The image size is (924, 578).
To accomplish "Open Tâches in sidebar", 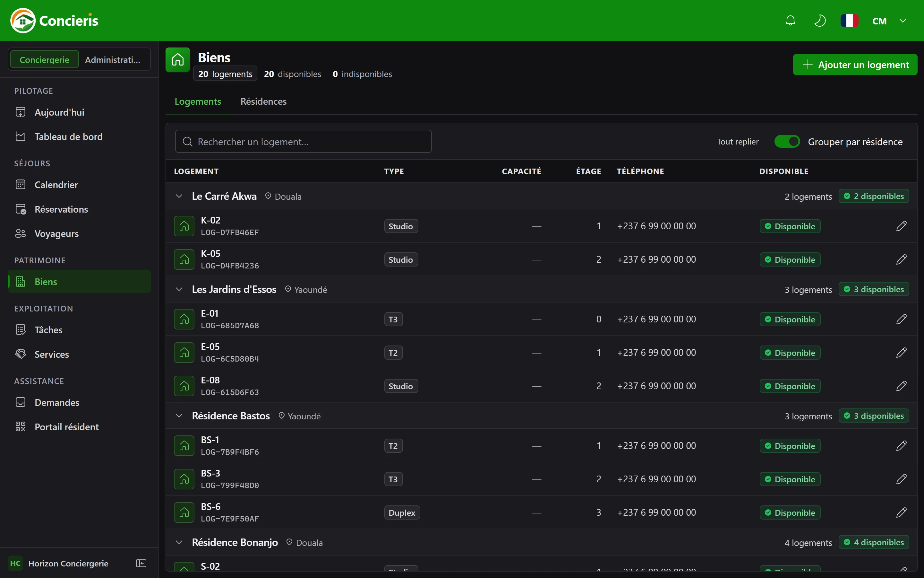I will [79, 330].
